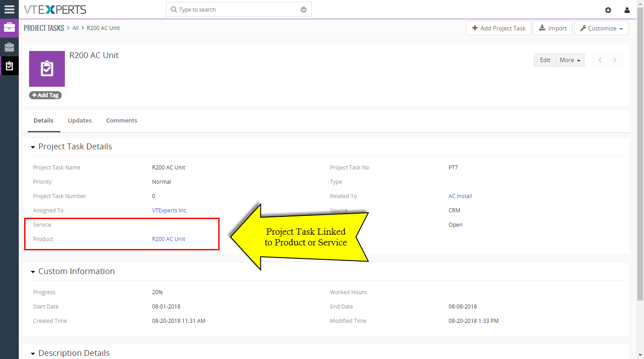Click the search magnifier icon
644x359 pixels.
click(x=174, y=10)
